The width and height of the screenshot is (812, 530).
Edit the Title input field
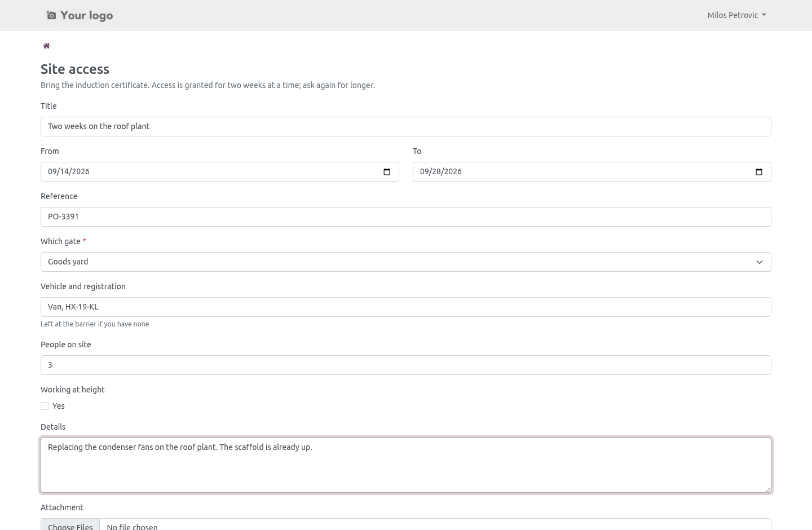click(x=406, y=126)
